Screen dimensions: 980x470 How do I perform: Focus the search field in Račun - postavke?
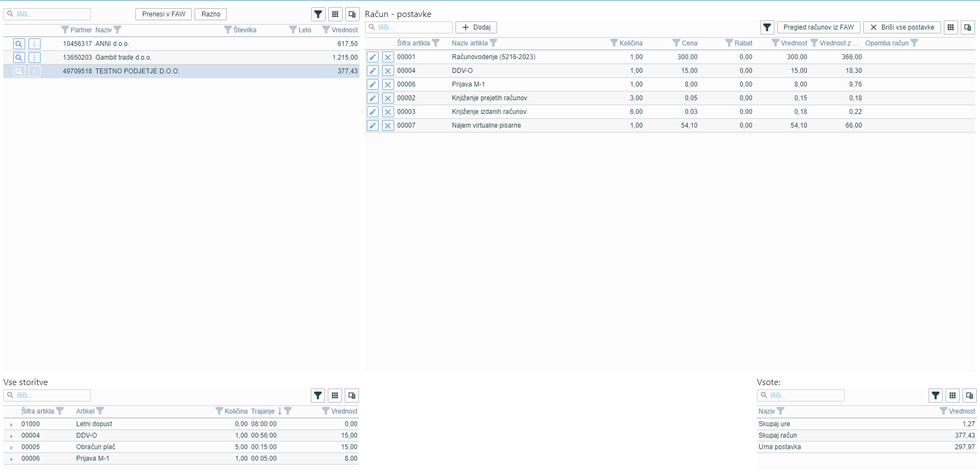(x=409, y=27)
